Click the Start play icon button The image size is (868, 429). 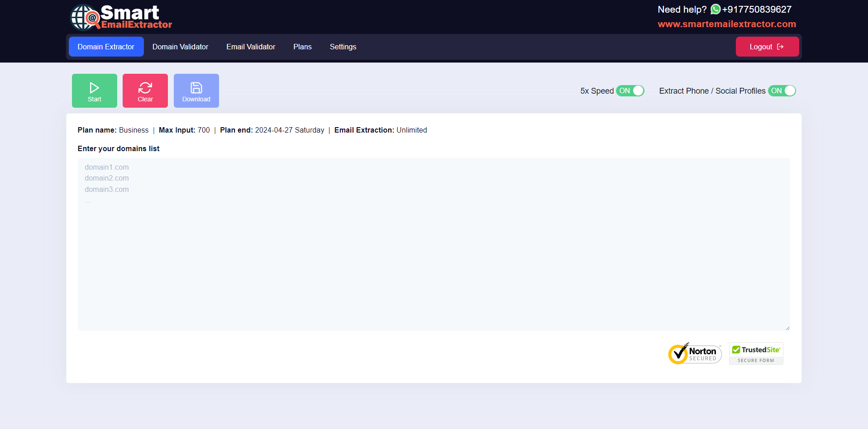(94, 91)
